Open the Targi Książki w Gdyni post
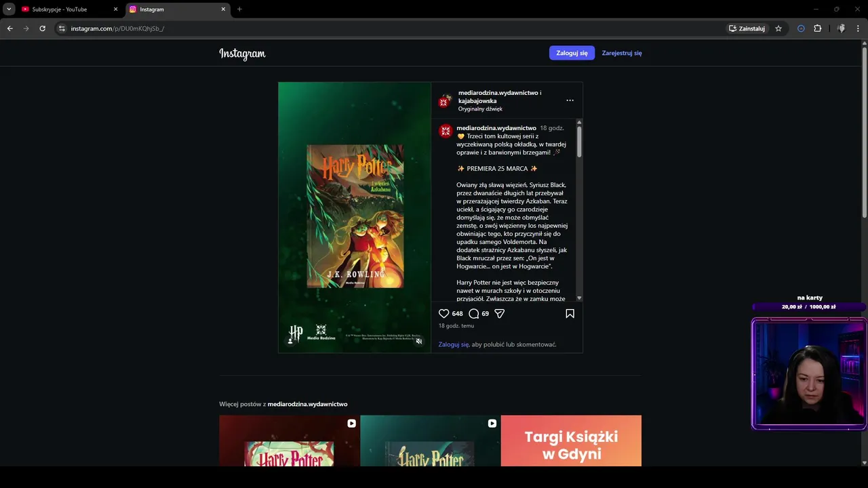The image size is (868, 488). point(571,441)
